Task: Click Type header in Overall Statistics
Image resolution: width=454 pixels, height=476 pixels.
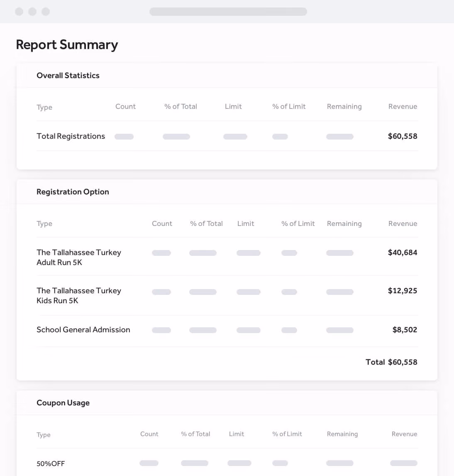Action: click(x=44, y=108)
